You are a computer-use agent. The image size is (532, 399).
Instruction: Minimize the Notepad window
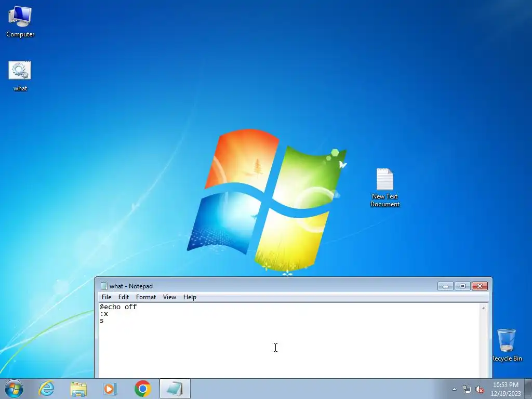(x=445, y=286)
